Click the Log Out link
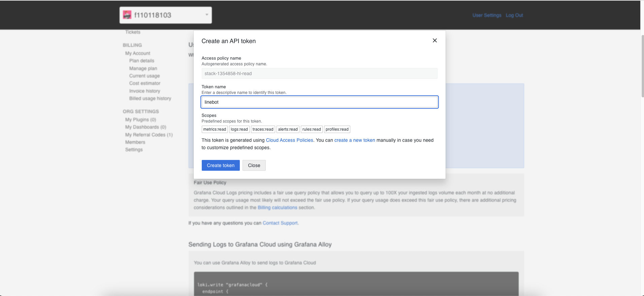 [514, 15]
